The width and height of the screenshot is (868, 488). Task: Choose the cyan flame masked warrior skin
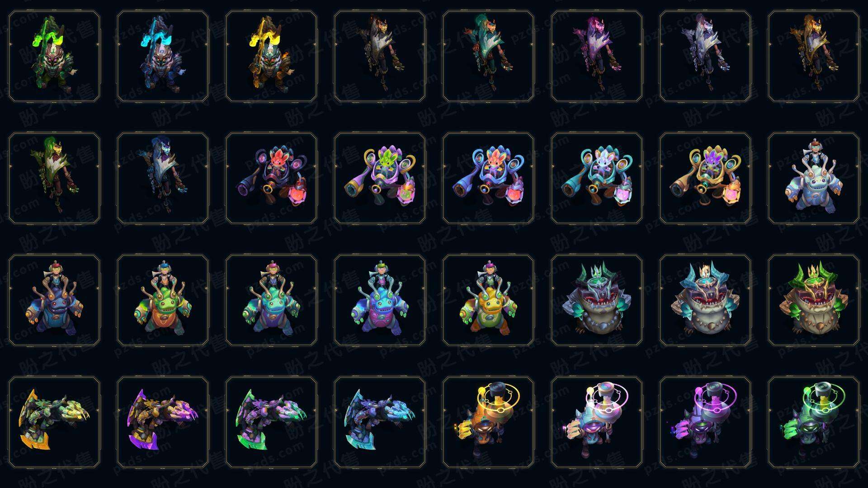point(163,56)
